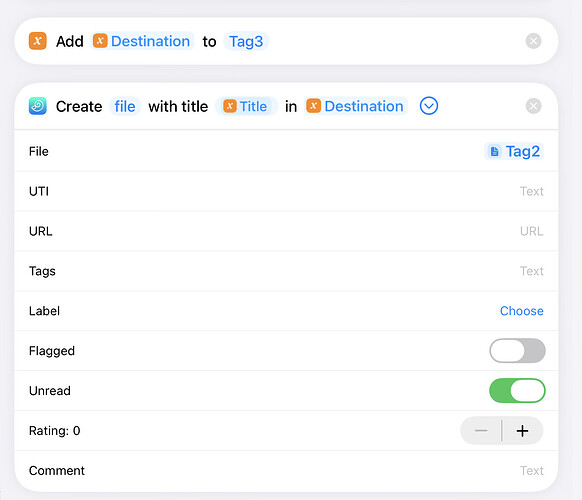Image resolution: width=582 pixels, height=500 pixels.
Task: Click the DEVONthink app icon beside Create
Action: pos(37,106)
